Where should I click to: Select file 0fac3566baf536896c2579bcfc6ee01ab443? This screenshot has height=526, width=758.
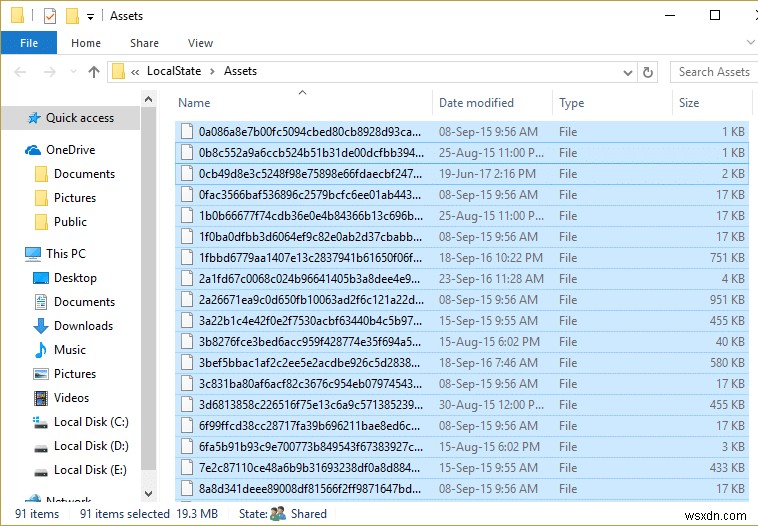click(x=462, y=195)
